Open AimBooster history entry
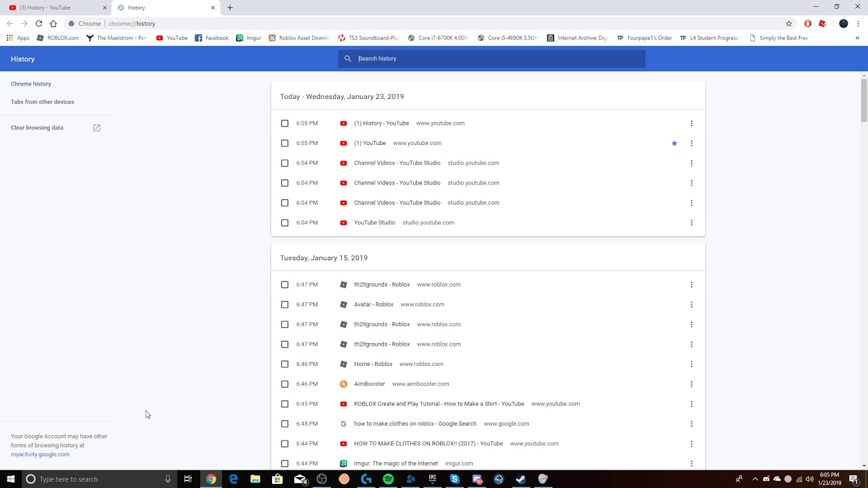The width and height of the screenshot is (868, 488). 370,384
